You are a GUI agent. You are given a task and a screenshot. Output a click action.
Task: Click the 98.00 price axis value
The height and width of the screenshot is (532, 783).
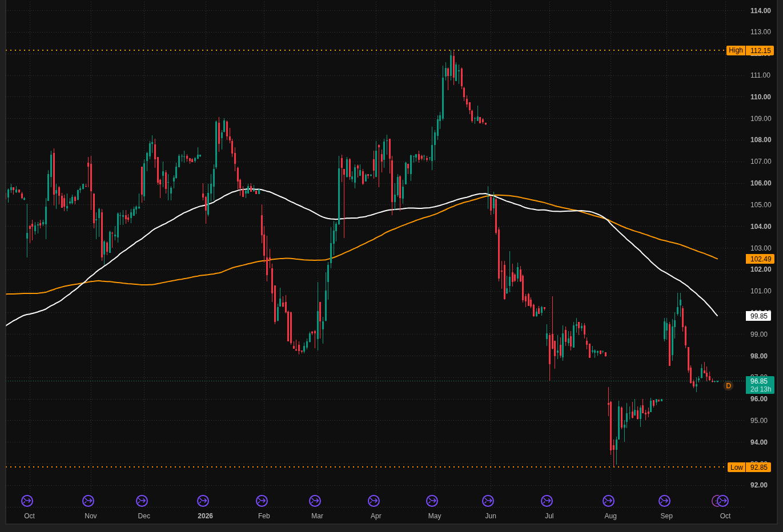758,356
